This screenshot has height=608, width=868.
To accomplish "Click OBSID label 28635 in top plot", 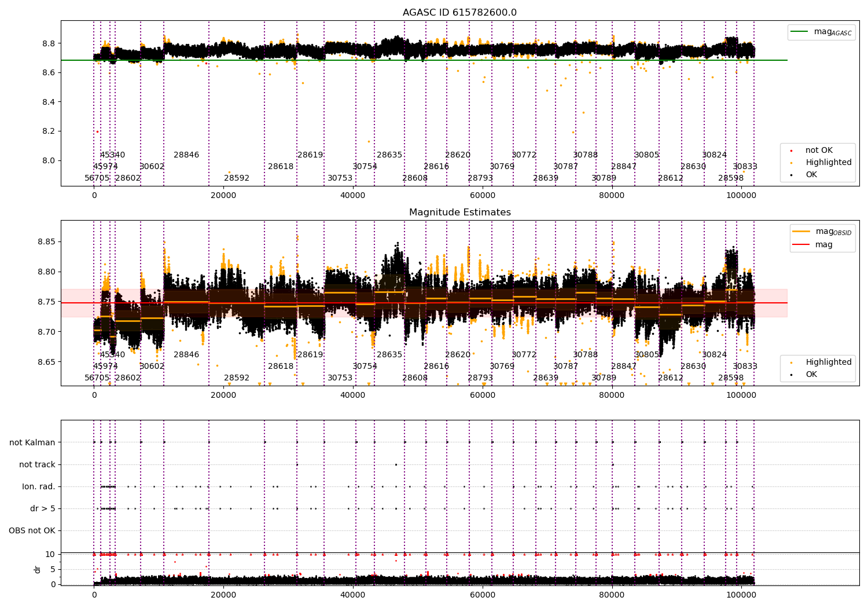I will point(389,155).
